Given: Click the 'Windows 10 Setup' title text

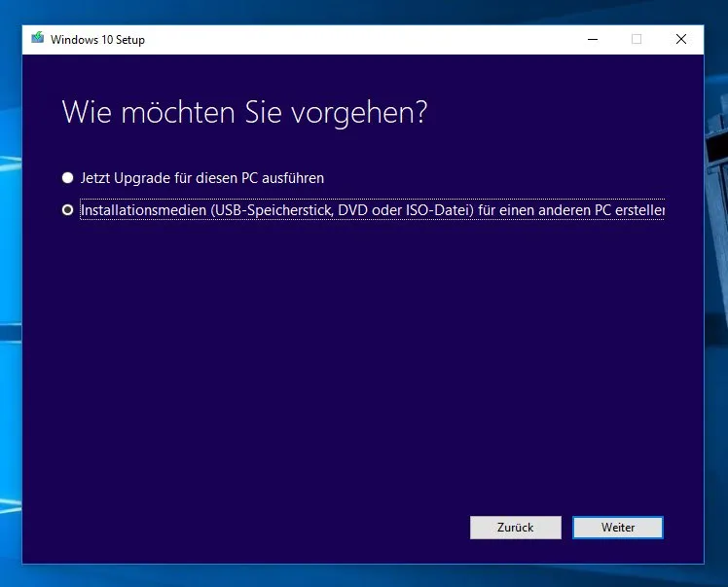Looking at the screenshot, I should click(x=97, y=40).
